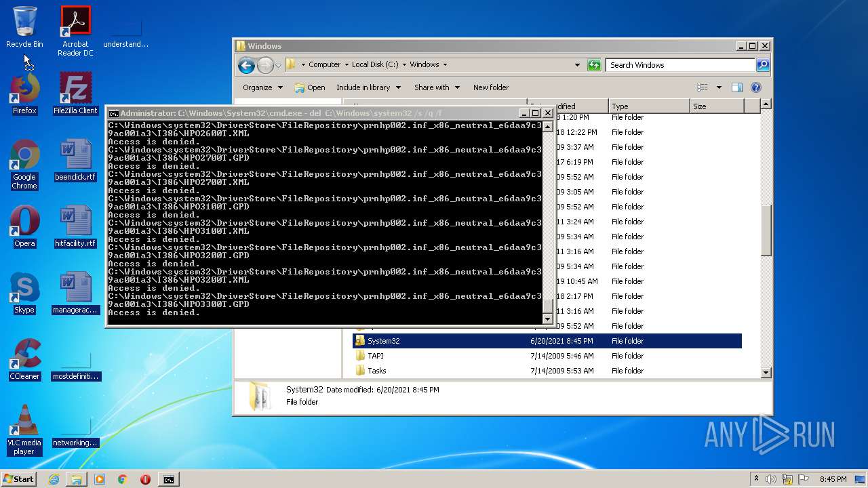Toggle the Explorer preview pane button

[737, 87]
